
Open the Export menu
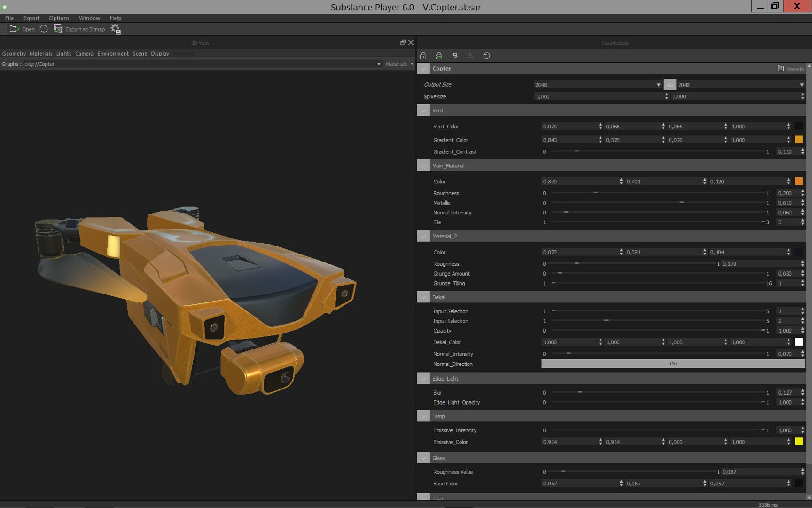coord(31,18)
